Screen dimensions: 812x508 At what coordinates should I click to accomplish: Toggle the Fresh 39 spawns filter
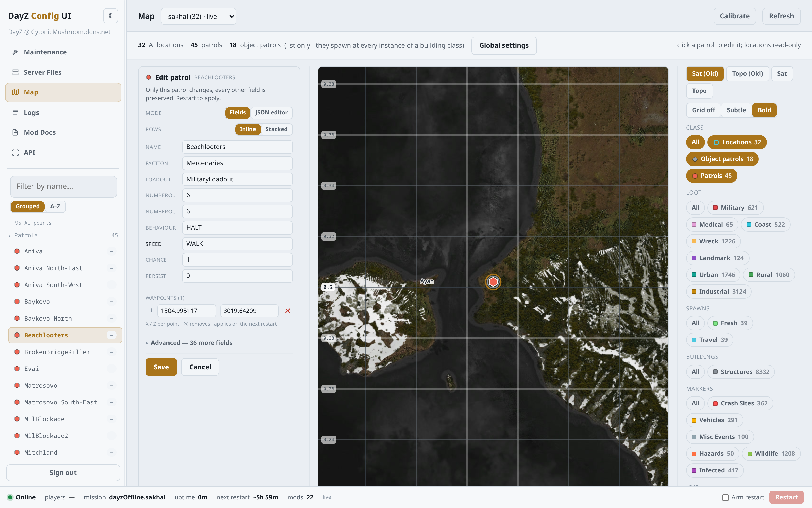click(x=730, y=323)
